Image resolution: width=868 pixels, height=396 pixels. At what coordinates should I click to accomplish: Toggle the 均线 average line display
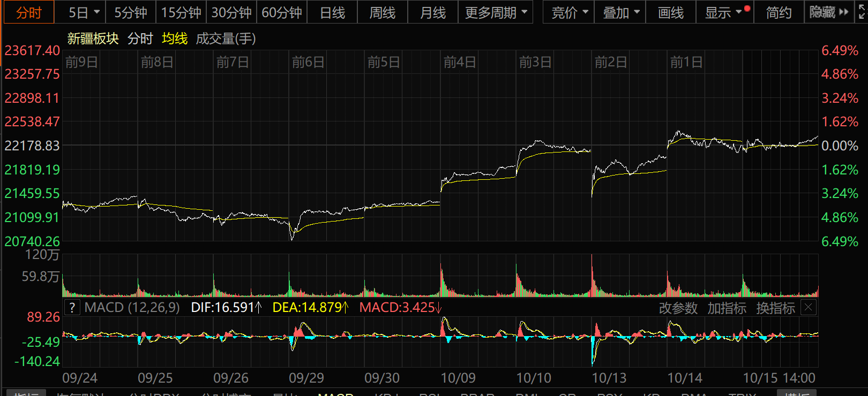(175, 39)
